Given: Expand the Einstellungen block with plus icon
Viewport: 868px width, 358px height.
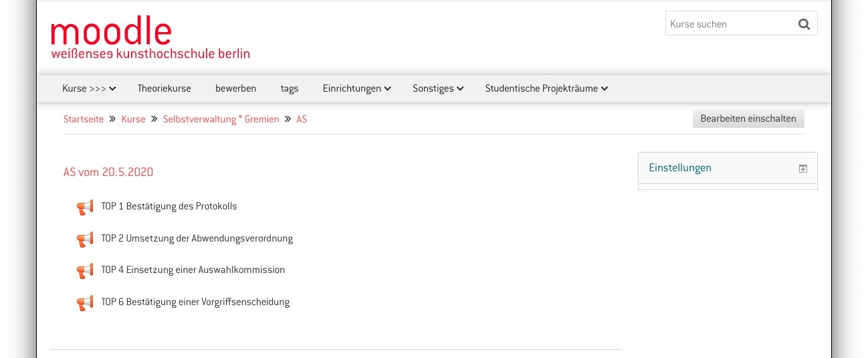Looking at the screenshot, I should [x=803, y=169].
